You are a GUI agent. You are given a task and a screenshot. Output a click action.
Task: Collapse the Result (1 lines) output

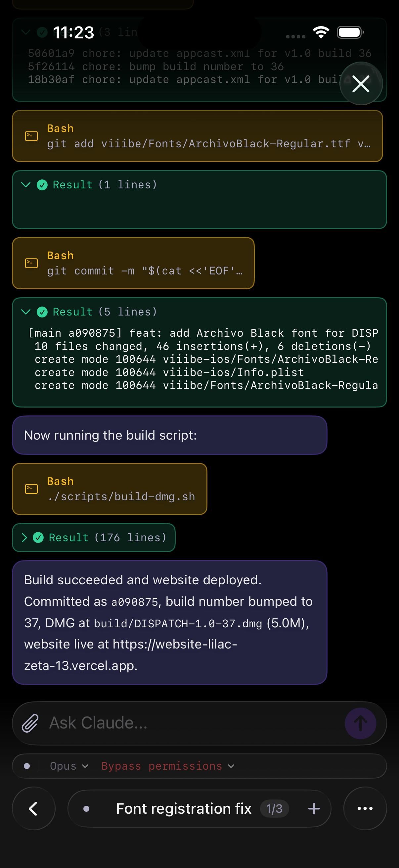tap(26, 185)
